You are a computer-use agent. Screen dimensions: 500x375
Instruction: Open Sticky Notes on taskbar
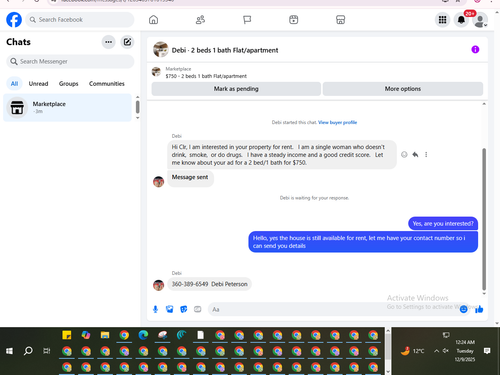(67, 335)
